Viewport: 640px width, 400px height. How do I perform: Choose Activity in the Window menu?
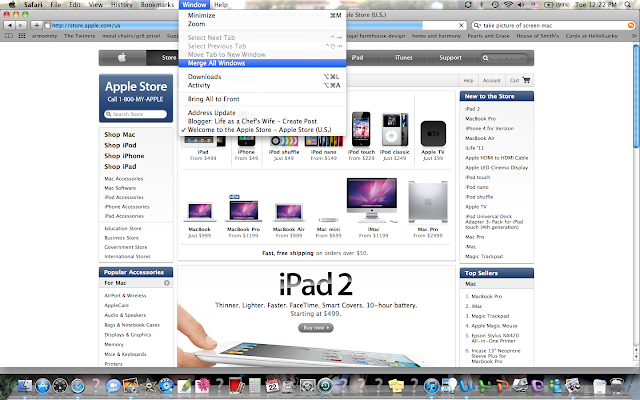pyautogui.click(x=262, y=85)
